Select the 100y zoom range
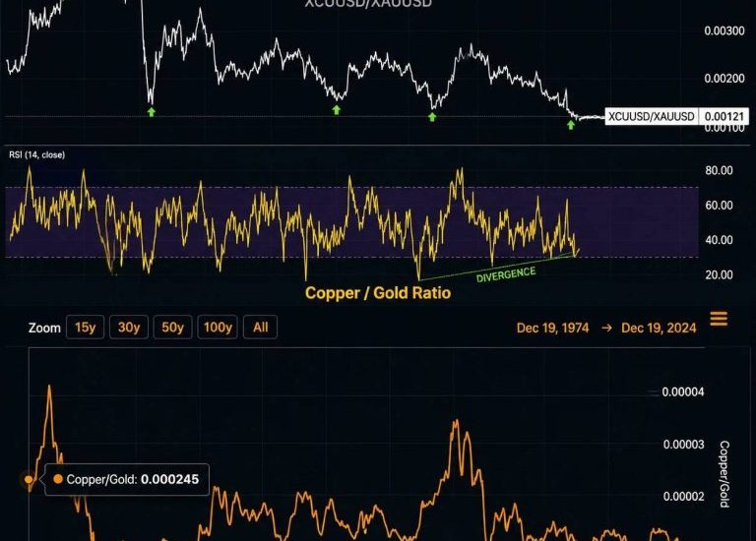 (218, 328)
